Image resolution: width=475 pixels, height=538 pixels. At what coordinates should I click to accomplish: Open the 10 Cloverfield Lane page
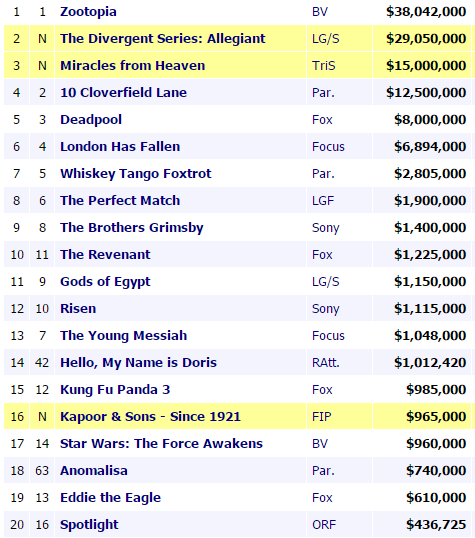(123, 93)
